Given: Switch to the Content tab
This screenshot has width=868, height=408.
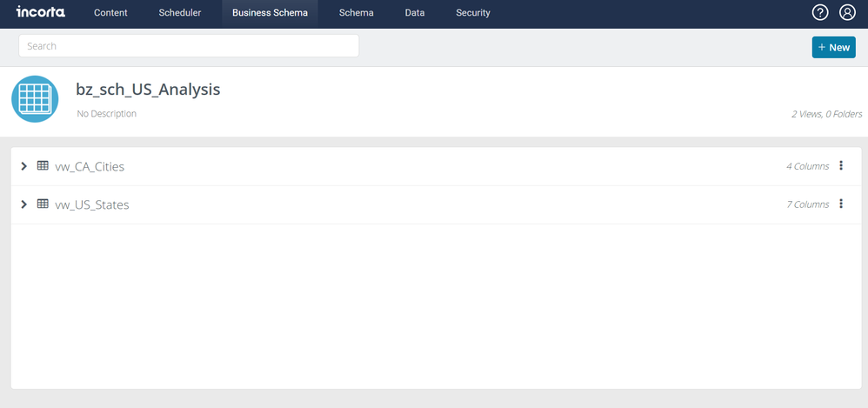Looking at the screenshot, I should click(110, 13).
